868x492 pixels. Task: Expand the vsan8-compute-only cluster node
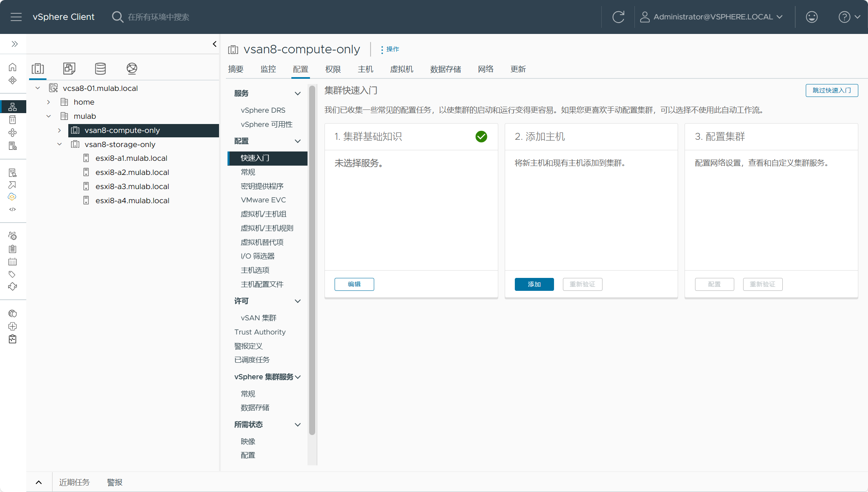[59, 130]
